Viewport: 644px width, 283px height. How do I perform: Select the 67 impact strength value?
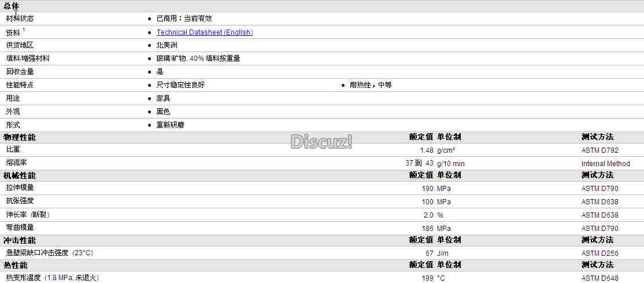coord(430,253)
